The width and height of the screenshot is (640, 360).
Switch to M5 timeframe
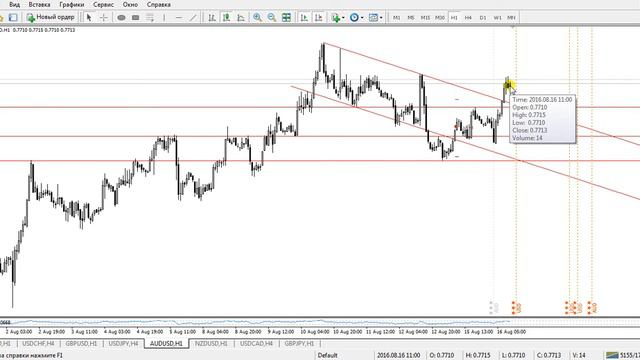point(411,18)
